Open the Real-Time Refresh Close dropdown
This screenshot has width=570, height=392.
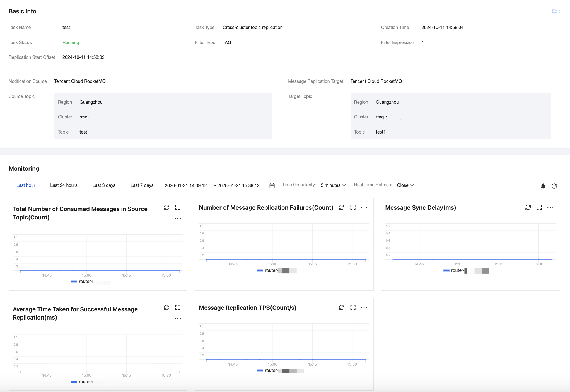(405, 185)
